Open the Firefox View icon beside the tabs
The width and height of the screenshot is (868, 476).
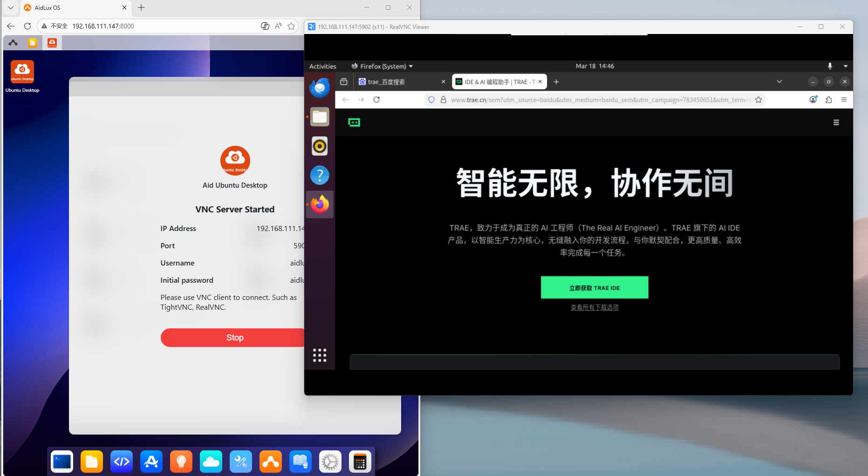[x=344, y=82]
